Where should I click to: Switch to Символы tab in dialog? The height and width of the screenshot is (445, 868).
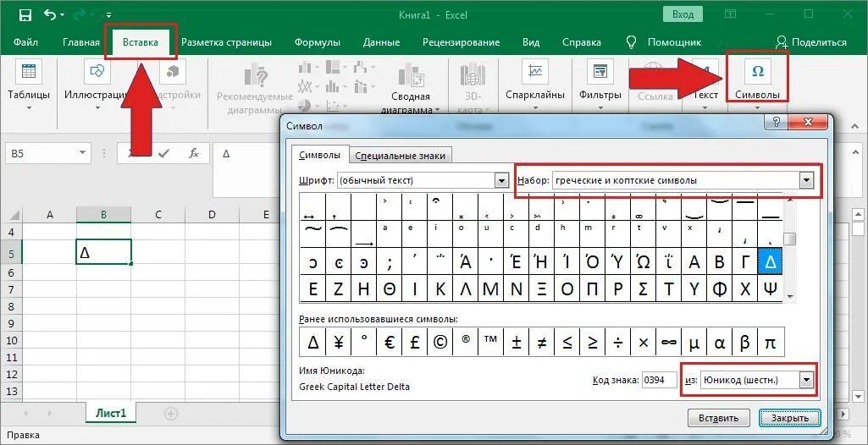click(x=319, y=156)
